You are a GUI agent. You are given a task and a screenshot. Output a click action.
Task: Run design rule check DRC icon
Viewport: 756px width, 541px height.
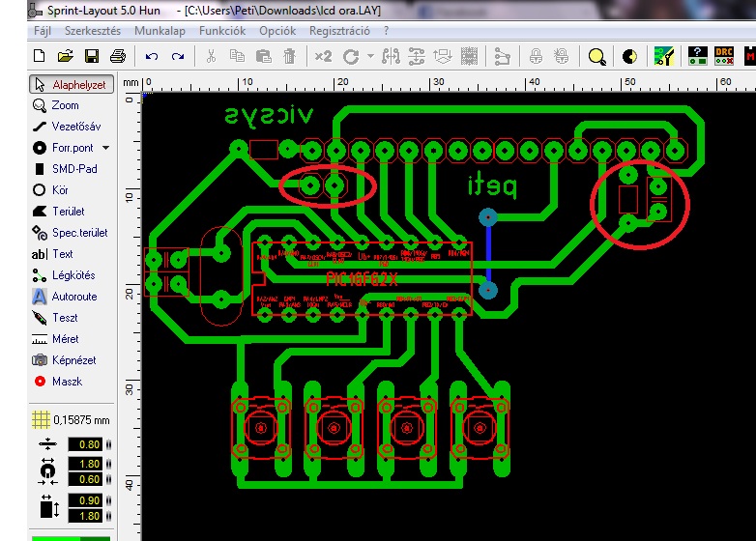point(724,56)
